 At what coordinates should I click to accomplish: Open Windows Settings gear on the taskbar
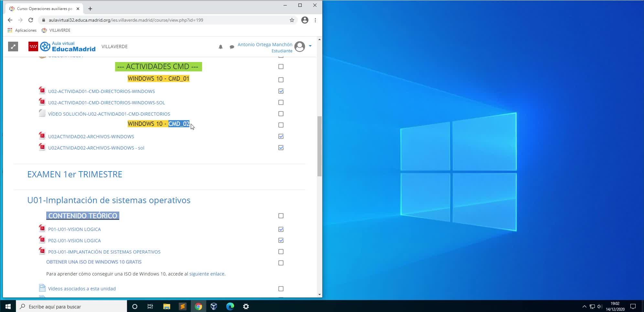246,307
